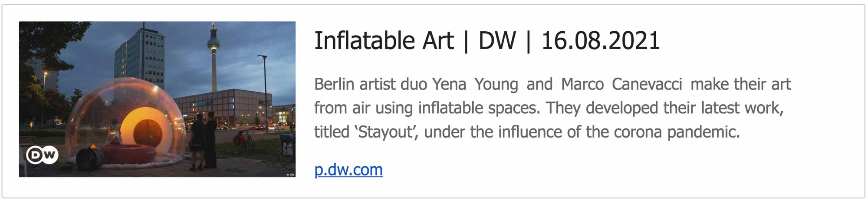The height and width of the screenshot is (201, 868).
Task: Click the 'DW' text in the headline
Action: 497,41
